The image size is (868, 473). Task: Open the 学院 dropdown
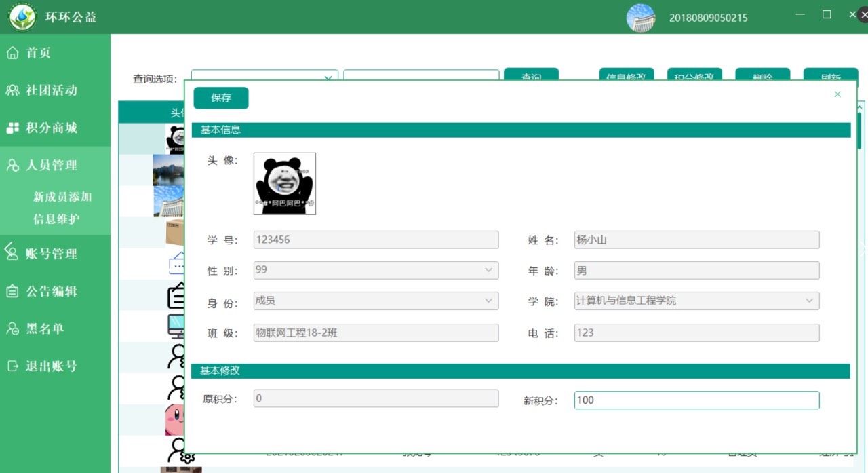[696, 301]
